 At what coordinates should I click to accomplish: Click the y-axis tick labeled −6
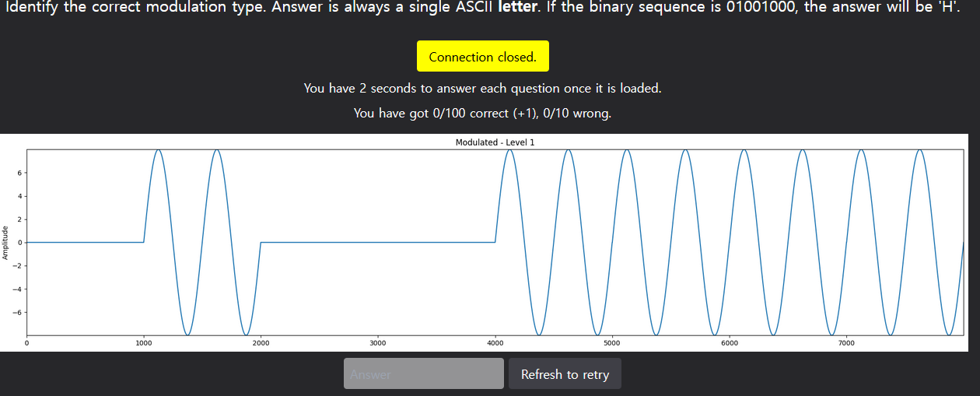pyautogui.click(x=19, y=312)
